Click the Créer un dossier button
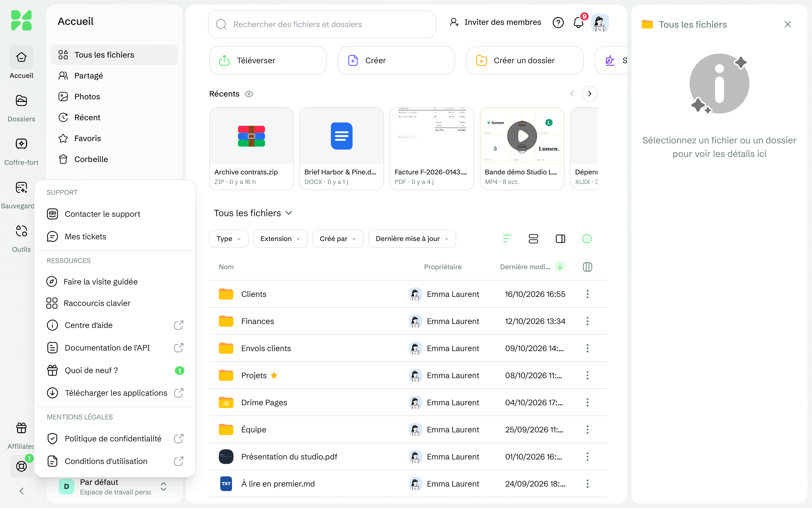Viewport: 812px width, 508px height. tap(524, 60)
